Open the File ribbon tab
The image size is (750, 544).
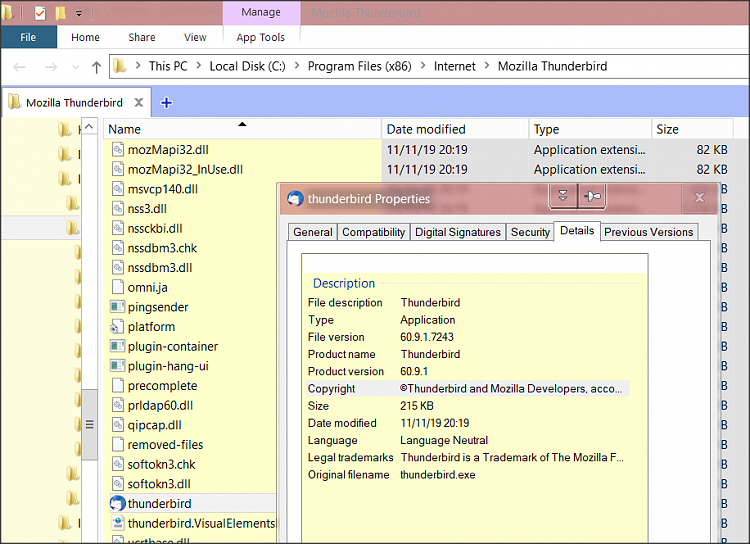(28, 37)
